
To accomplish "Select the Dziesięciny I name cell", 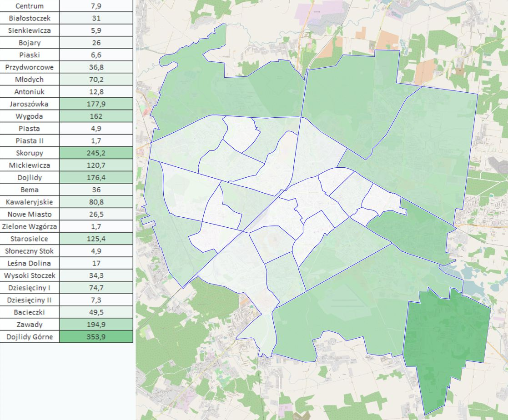I will click(30, 288).
